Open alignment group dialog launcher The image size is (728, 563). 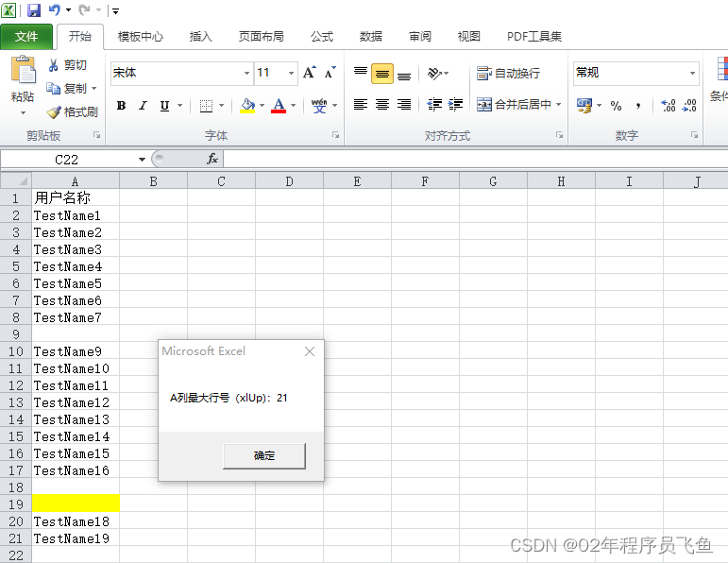pos(560,135)
